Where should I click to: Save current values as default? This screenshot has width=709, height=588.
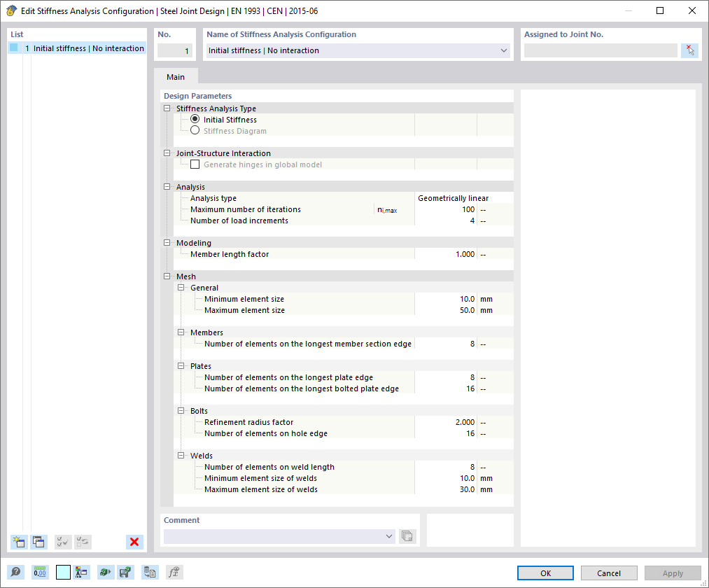(125, 573)
